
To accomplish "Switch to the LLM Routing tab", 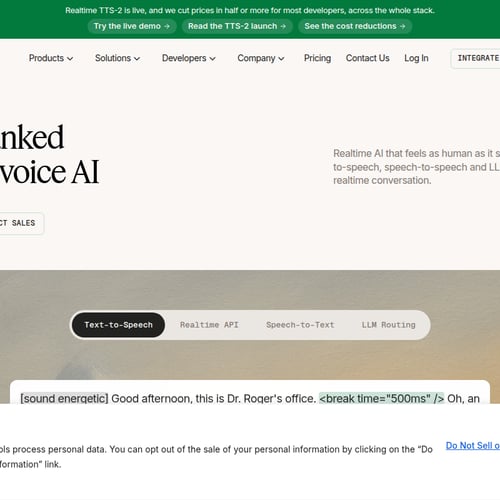I will (388, 325).
